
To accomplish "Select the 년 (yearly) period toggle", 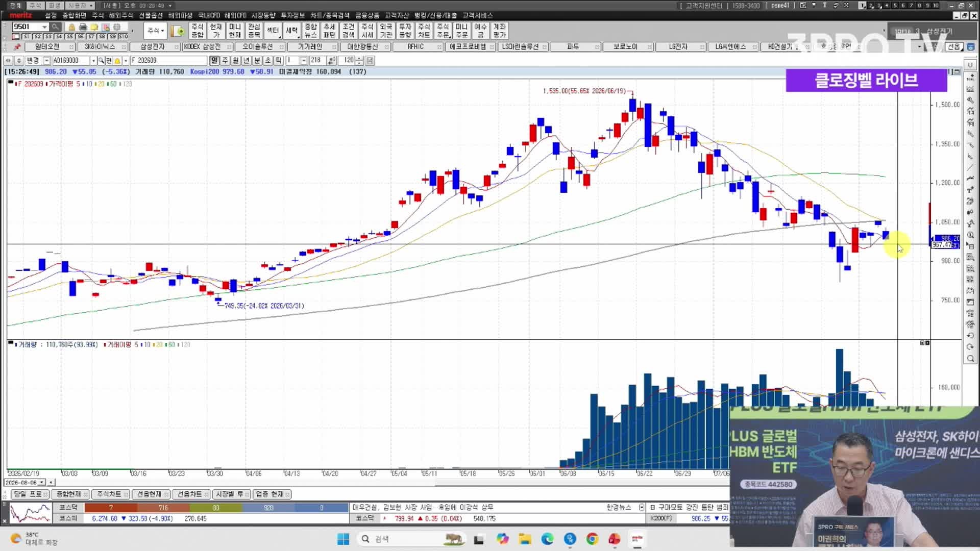I will coord(247,60).
